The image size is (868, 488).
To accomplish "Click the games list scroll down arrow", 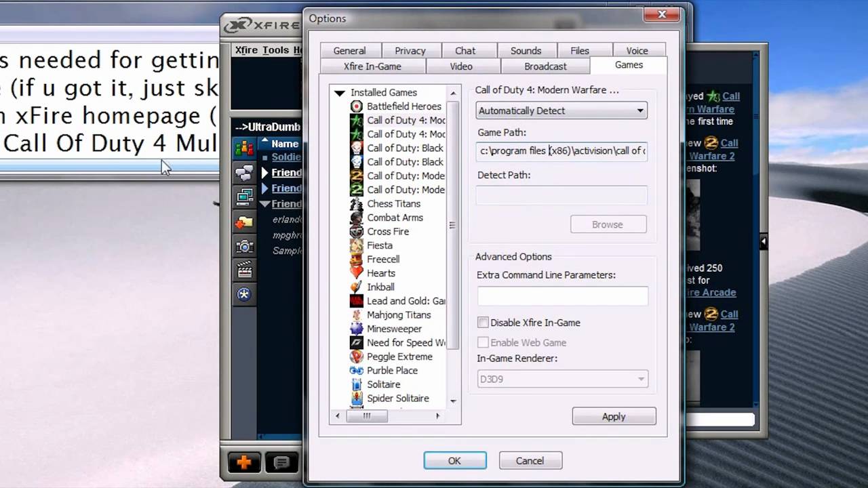I will [x=453, y=401].
